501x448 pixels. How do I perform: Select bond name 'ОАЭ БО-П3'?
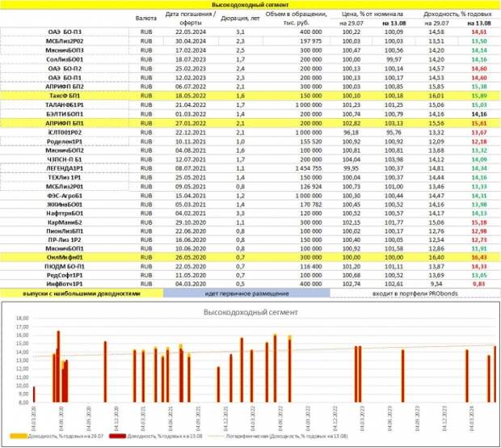[65, 32]
